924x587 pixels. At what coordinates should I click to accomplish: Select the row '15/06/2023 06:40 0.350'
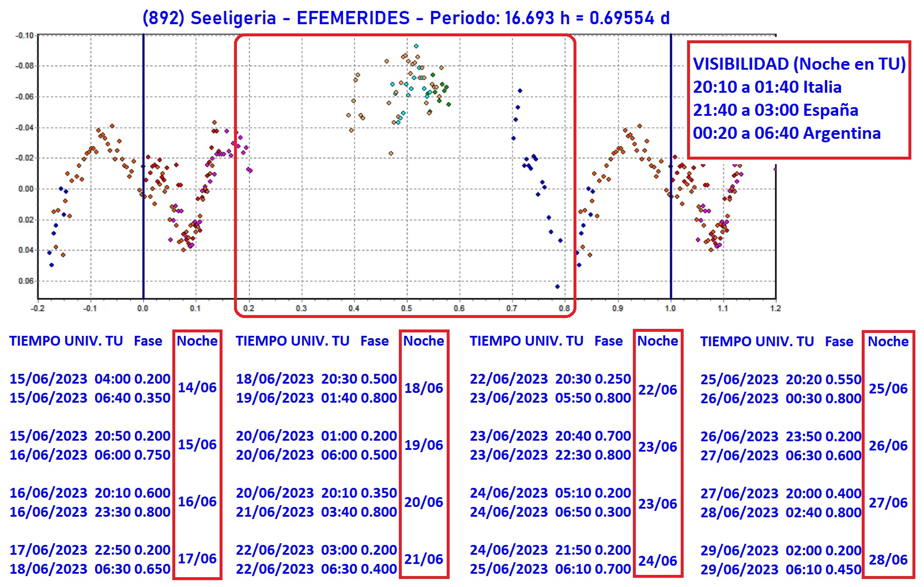[x=90, y=398]
